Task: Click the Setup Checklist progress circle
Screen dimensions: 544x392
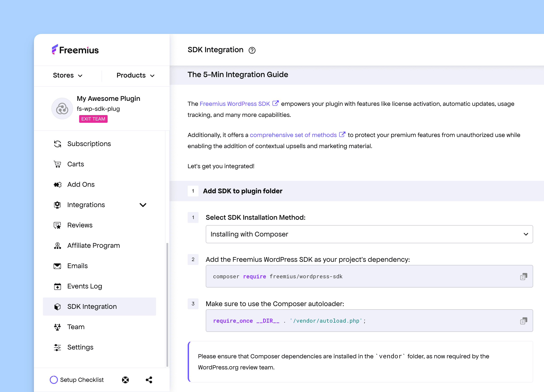Action: tap(54, 380)
